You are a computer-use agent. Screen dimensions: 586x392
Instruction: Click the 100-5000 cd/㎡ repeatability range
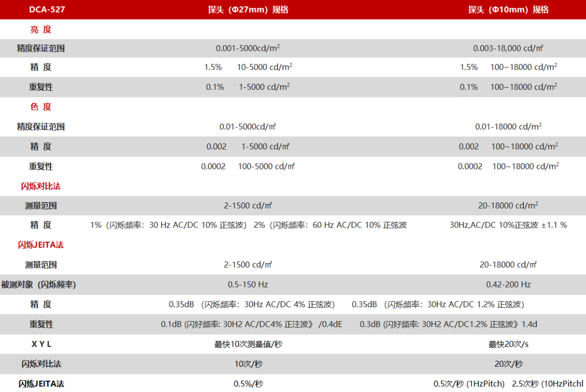(266, 166)
